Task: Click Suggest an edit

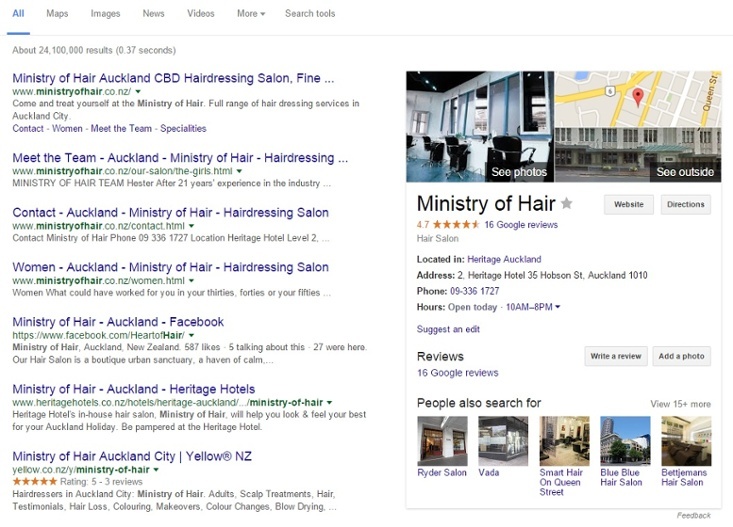Action: (x=448, y=329)
